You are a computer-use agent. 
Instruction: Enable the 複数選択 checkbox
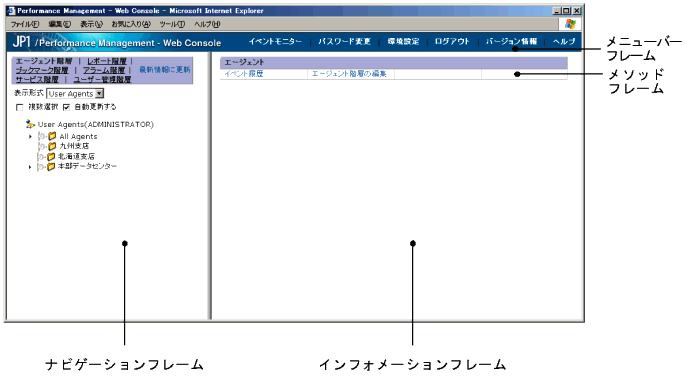pyautogui.click(x=19, y=107)
